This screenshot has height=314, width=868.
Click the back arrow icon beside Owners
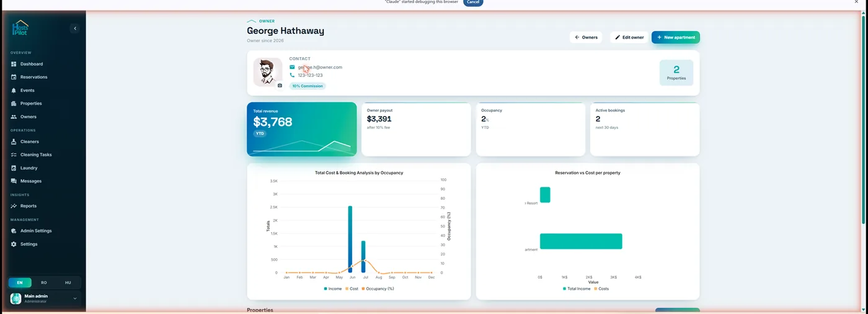point(577,37)
